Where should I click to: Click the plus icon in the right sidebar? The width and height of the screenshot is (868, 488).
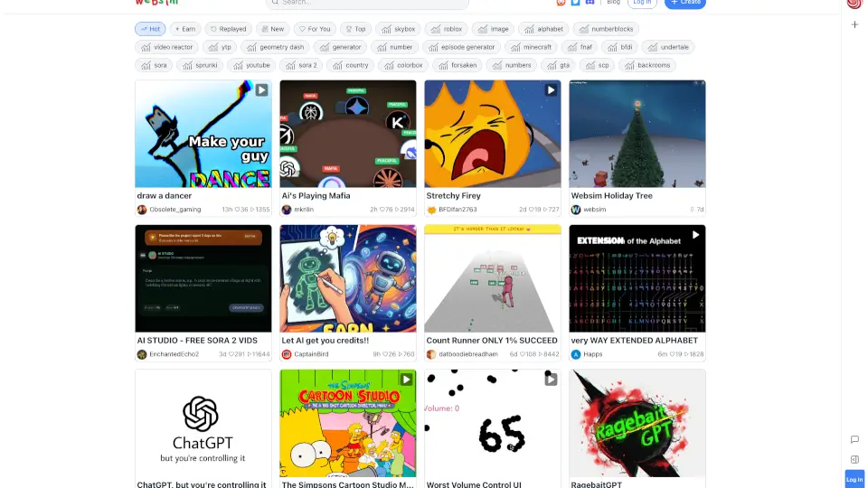click(x=854, y=24)
